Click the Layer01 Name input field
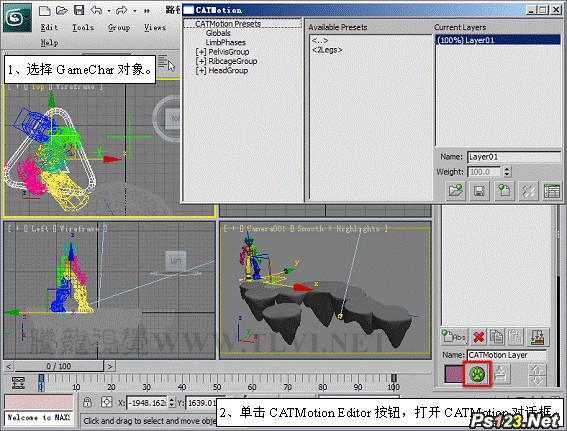Image resolution: width=567 pixels, height=431 pixels. 513,157
